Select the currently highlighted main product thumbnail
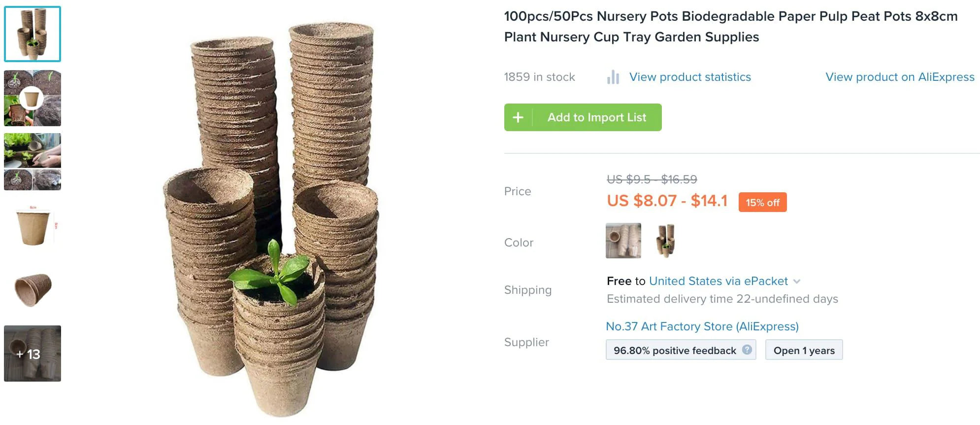This screenshot has width=980, height=425. click(33, 34)
